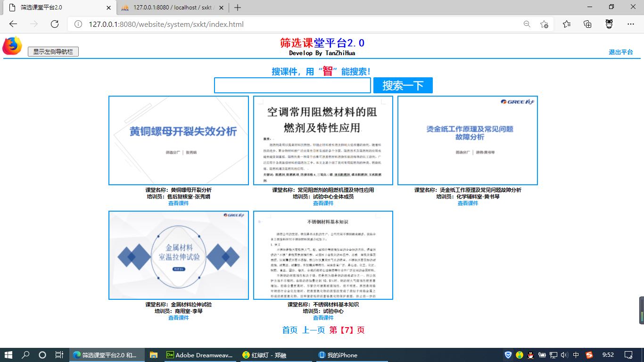Click the 中 input language indicator
Screen dimensions: 644x362
click(576, 355)
